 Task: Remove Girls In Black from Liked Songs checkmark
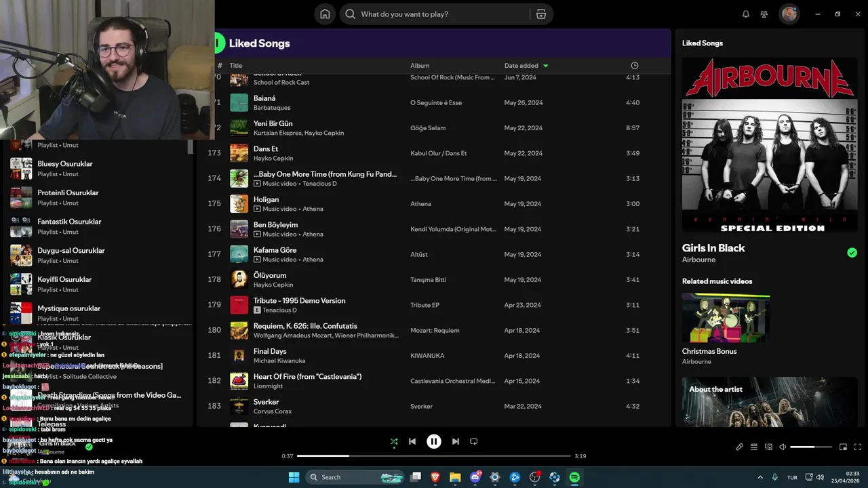(x=852, y=253)
